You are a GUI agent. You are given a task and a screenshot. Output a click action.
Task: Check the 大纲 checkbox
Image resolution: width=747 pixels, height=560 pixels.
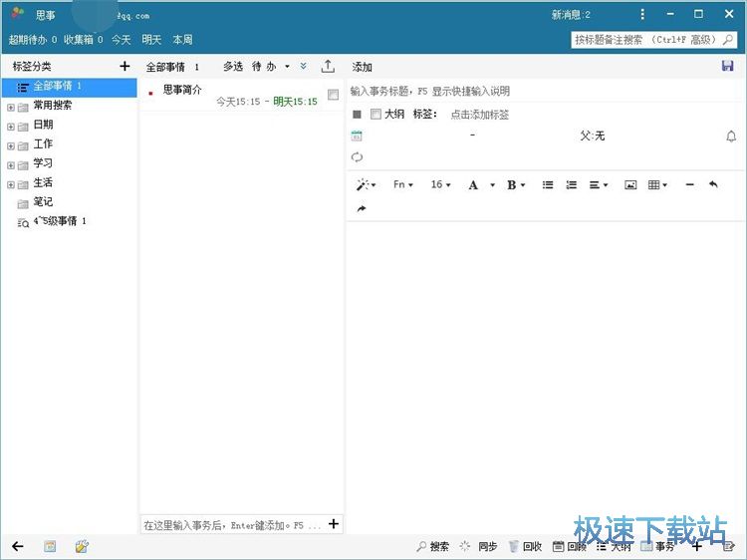tap(375, 115)
